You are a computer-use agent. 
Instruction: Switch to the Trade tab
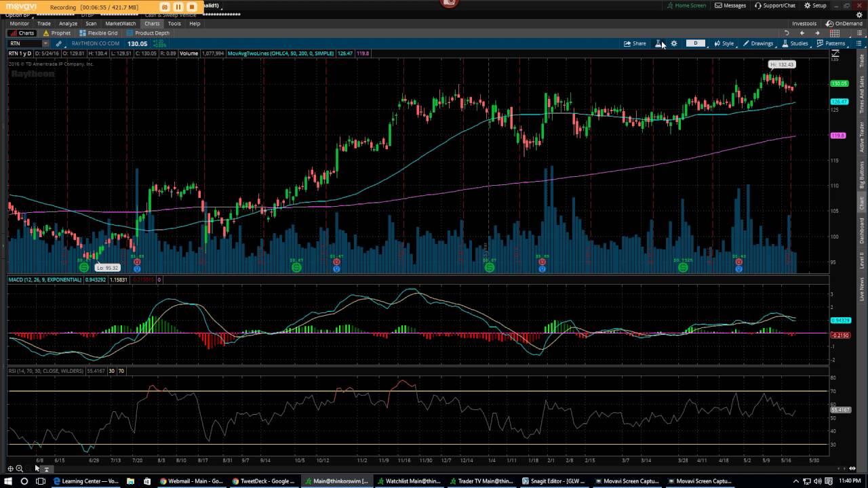[44, 24]
